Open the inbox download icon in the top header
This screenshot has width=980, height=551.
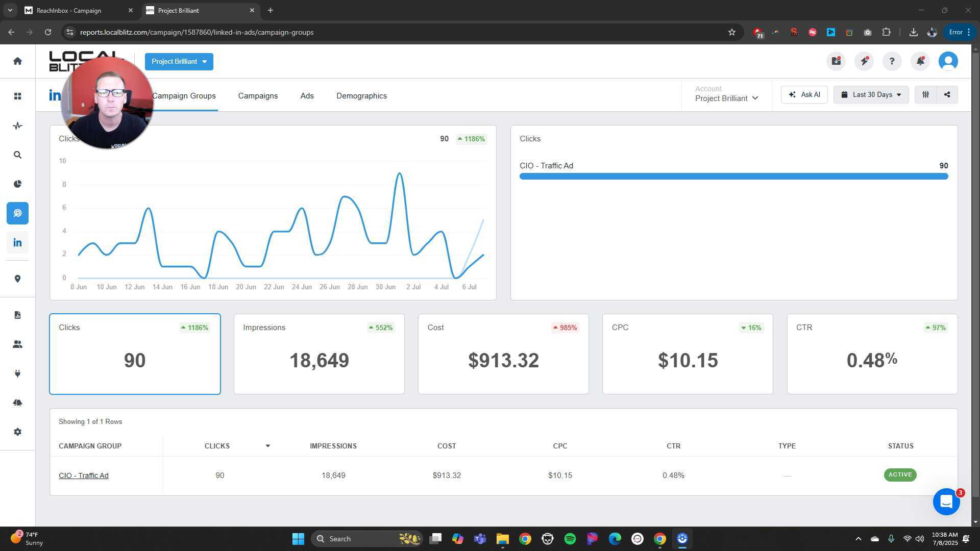[836, 61]
